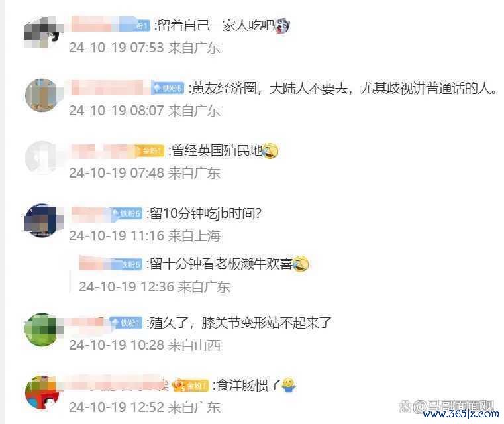Click the gold badge beside 食洋肠惯了 comment
This screenshot has height=424, width=504.
pos(191,385)
